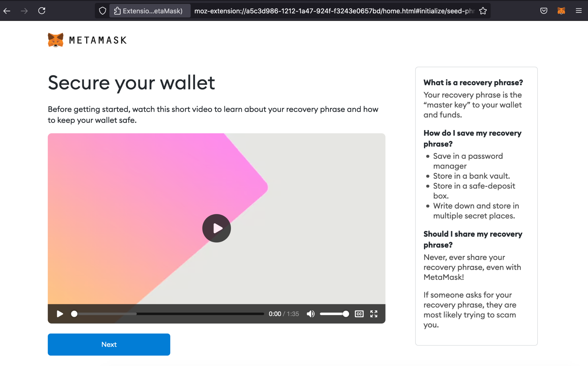Click the blue Next button
The width and height of the screenshot is (588, 366).
point(109,344)
